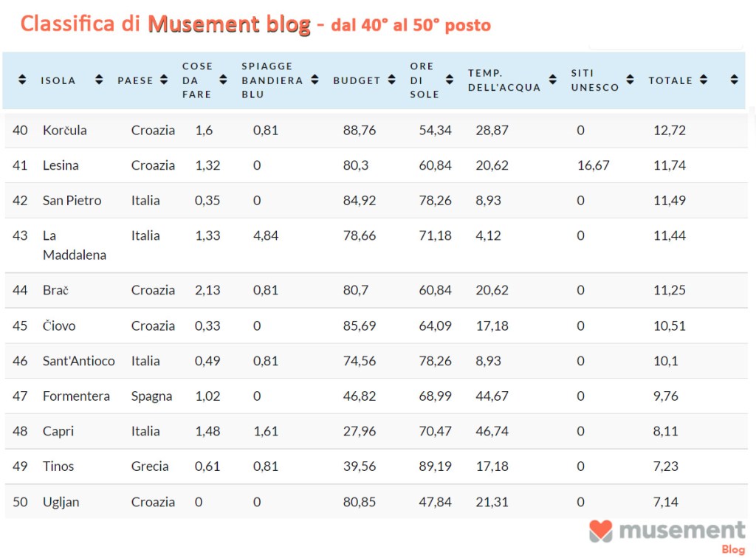Click the sort arrows beside ISOLA header
Screen dimensions: 756x558
point(99,80)
